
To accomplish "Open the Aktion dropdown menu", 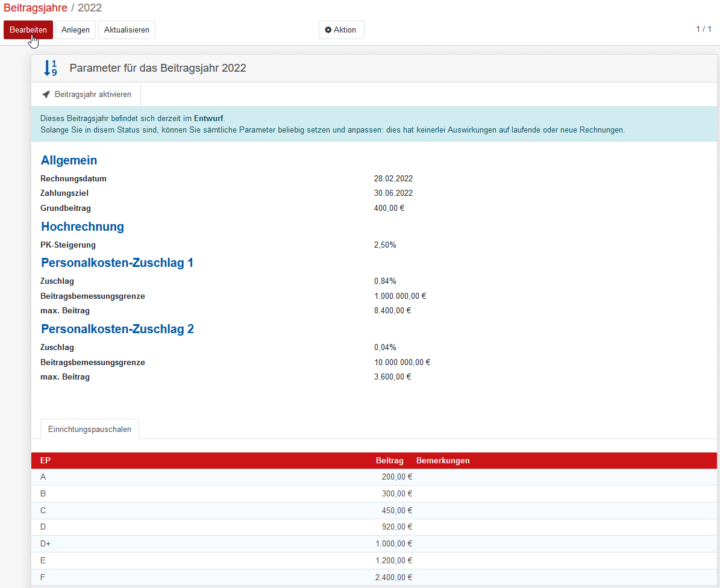I will [341, 30].
